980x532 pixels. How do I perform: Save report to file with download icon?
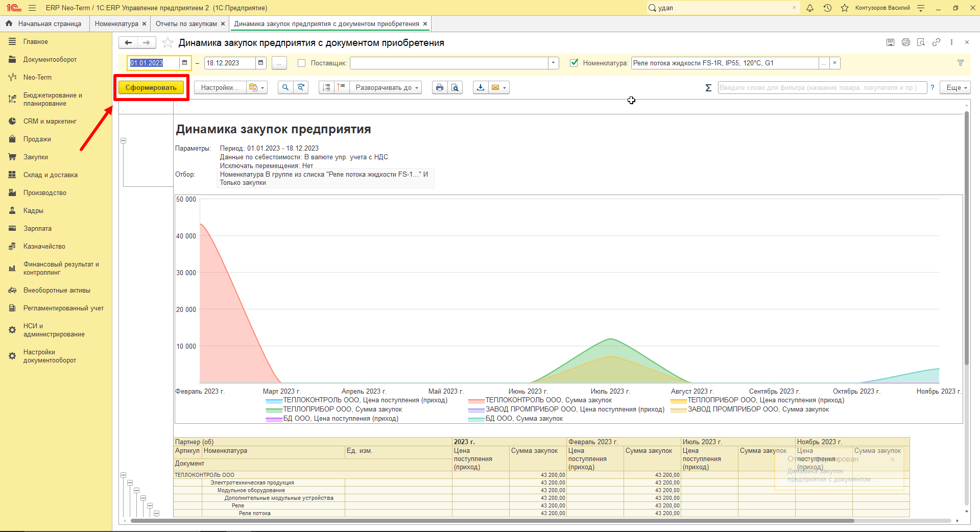(481, 88)
